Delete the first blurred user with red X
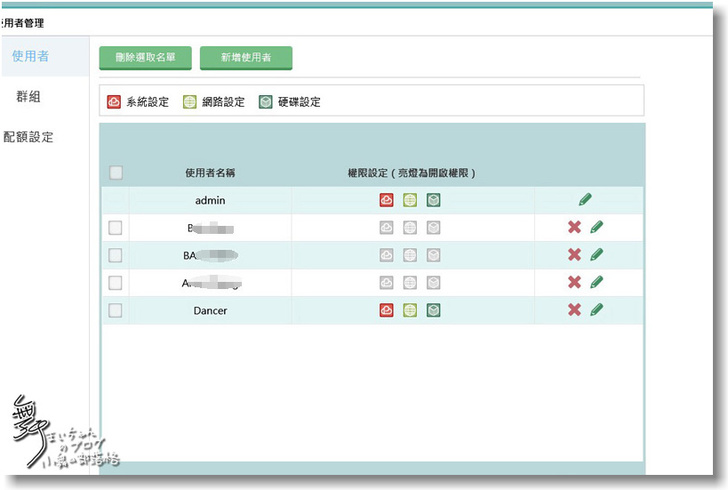728x490 pixels. click(574, 227)
